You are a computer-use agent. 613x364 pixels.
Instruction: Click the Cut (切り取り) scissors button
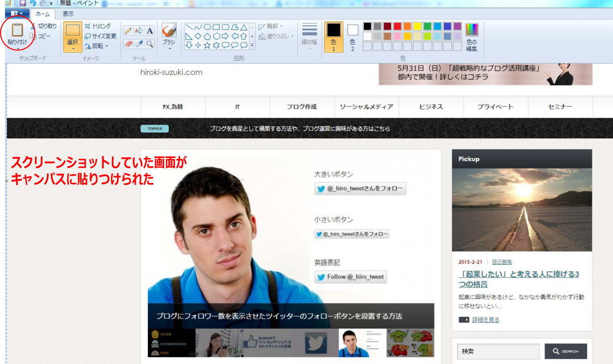[x=44, y=26]
